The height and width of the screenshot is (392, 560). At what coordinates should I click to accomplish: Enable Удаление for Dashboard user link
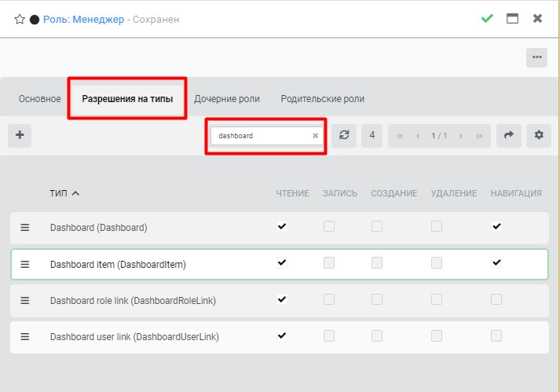tap(437, 335)
